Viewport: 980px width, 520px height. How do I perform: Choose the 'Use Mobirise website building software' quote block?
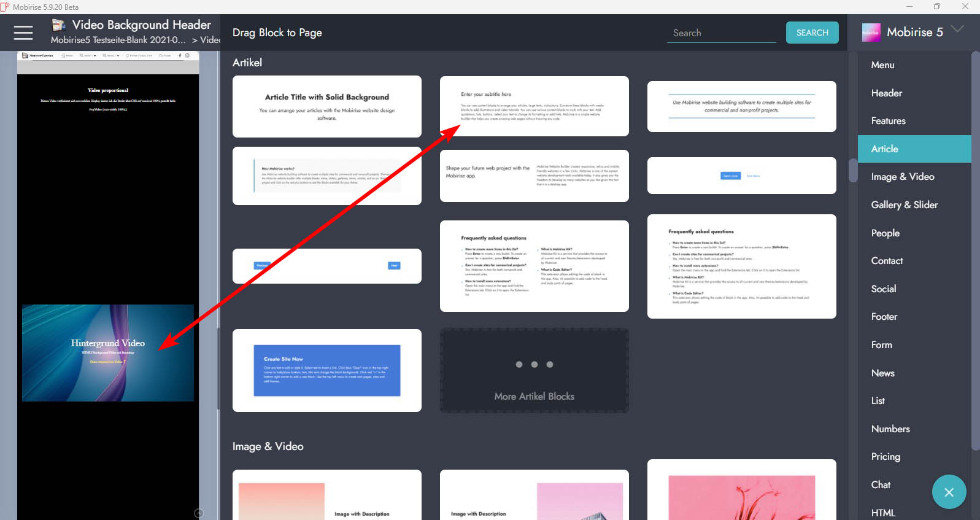[742, 106]
